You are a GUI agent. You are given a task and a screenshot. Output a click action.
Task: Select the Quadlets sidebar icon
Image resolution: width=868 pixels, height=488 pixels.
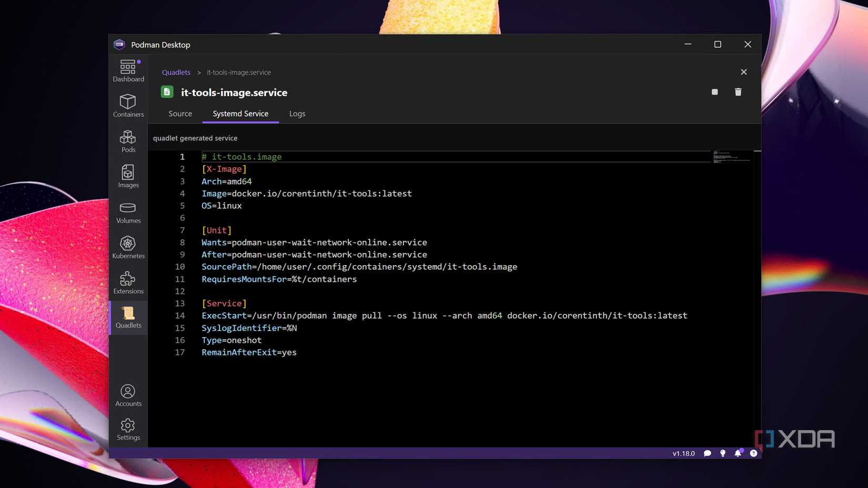128,318
